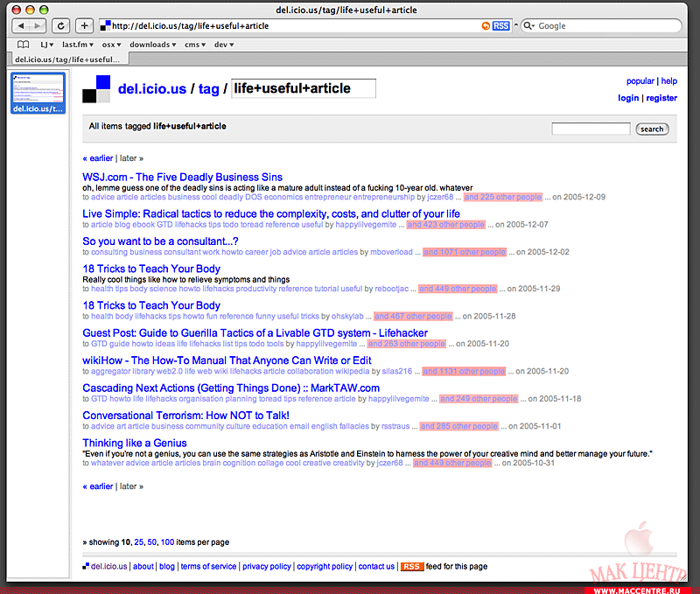
Task: Open So you want to be a consultant
Action: pos(160,241)
